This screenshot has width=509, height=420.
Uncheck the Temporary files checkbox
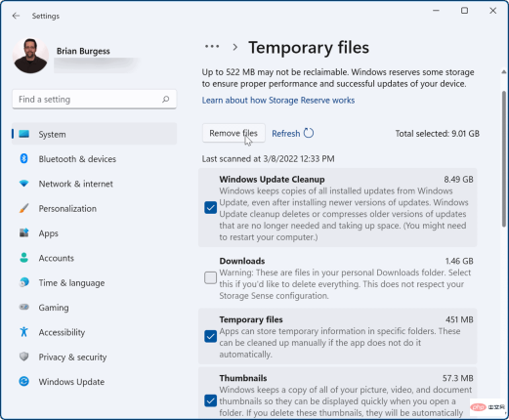click(x=210, y=336)
